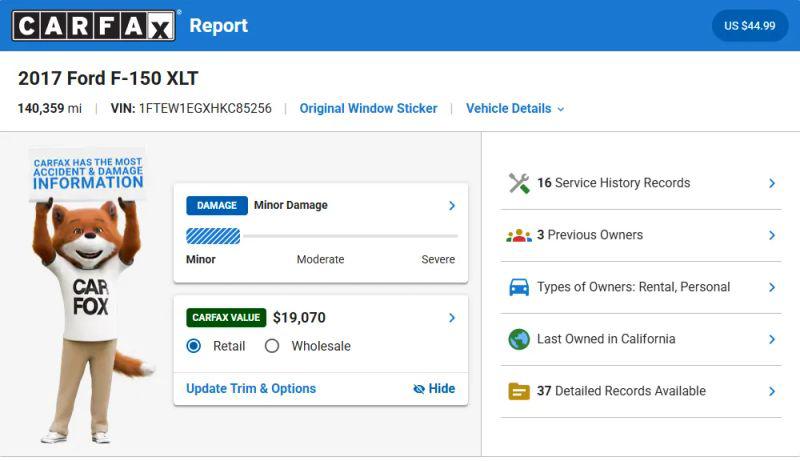Click the $19,070 value amount

(x=299, y=318)
